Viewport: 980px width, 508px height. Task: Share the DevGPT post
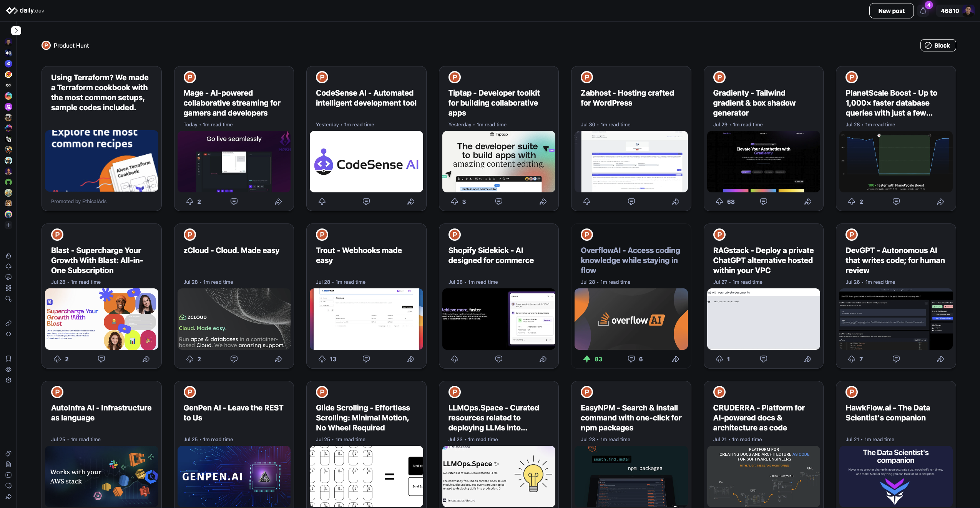[940, 359]
